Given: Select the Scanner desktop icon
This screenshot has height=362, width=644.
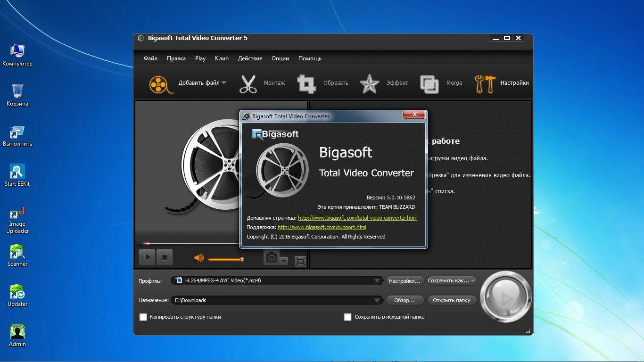Looking at the screenshot, I should point(17,255).
